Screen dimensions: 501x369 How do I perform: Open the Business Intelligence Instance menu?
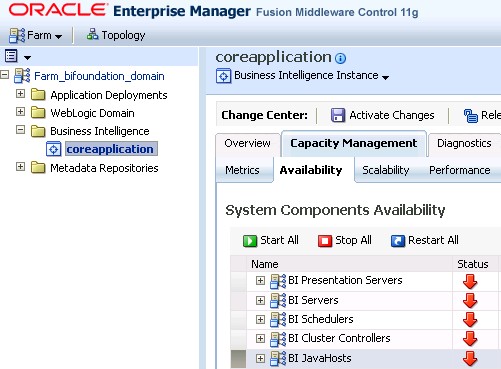coord(386,77)
